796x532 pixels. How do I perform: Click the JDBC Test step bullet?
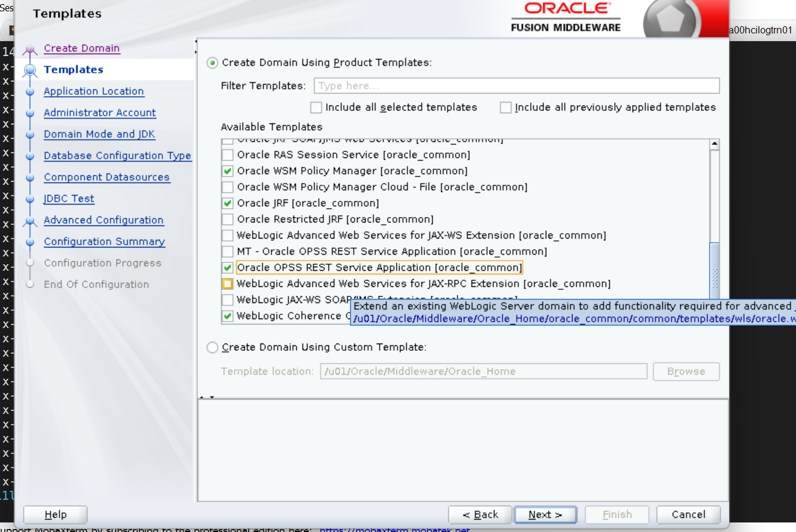30,199
